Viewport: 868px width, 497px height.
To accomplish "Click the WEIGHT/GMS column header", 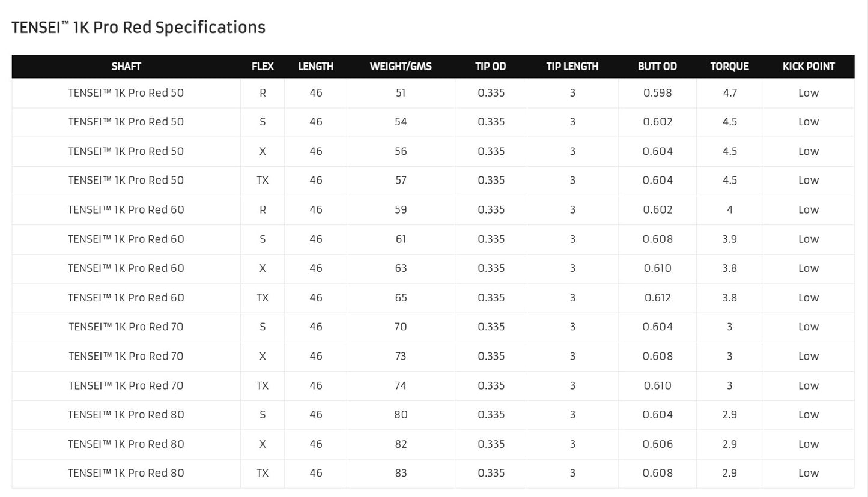I will pos(401,67).
